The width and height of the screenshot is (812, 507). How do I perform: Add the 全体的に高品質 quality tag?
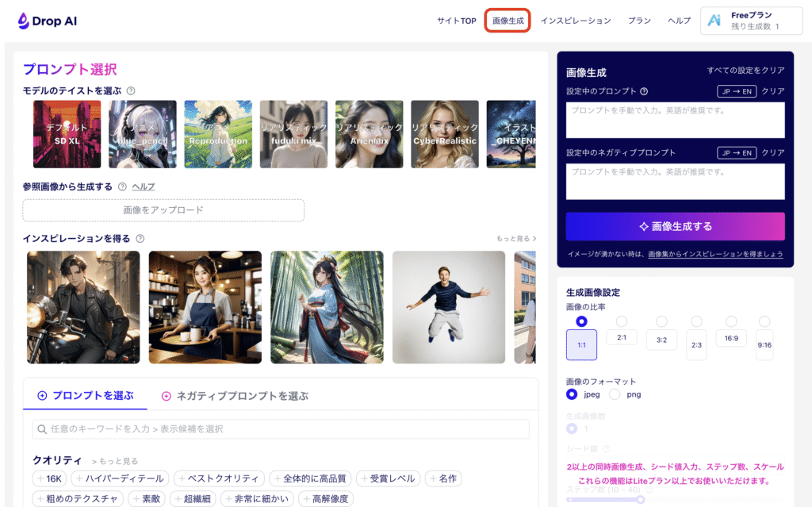tap(310, 478)
